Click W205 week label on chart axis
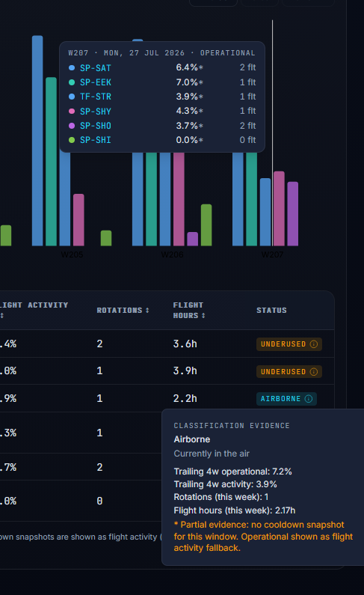Image resolution: width=364 pixels, height=595 pixels. 72,254
